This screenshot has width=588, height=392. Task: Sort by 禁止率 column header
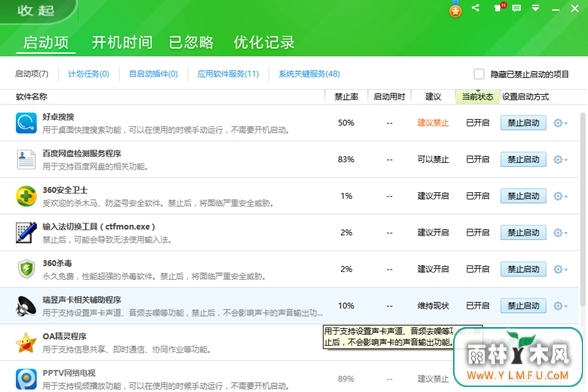coord(346,97)
